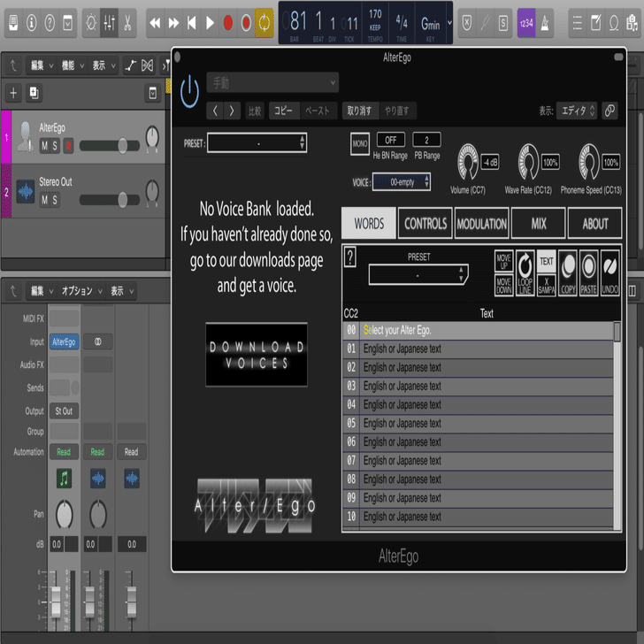Click the AlterEgo track volume slider
Image resolution: width=644 pixels, height=644 pixels.
pos(110,145)
